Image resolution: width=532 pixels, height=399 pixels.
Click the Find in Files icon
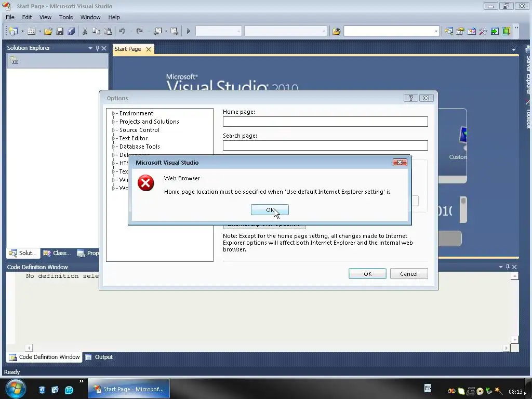[x=336, y=31]
